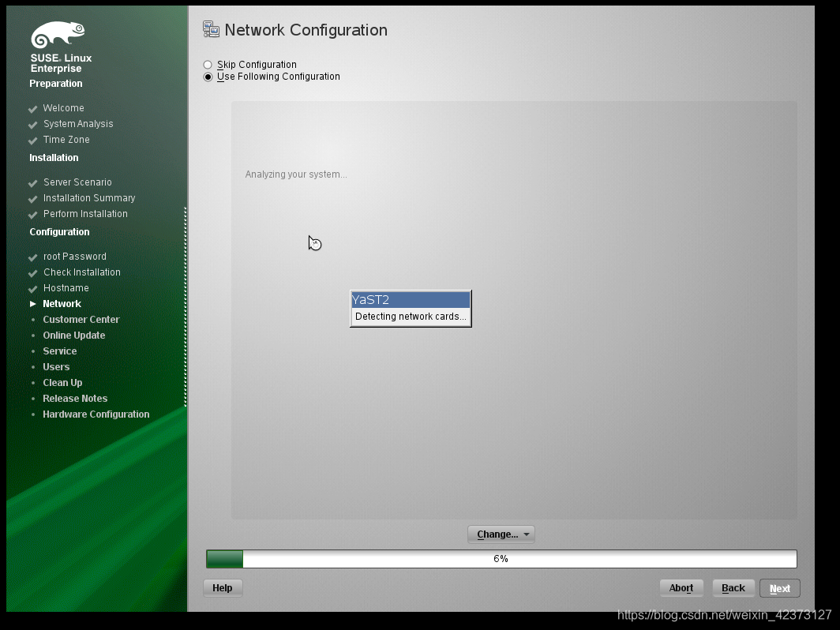Select the Check Installation step
This screenshot has height=630, width=840.
pos(82,272)
